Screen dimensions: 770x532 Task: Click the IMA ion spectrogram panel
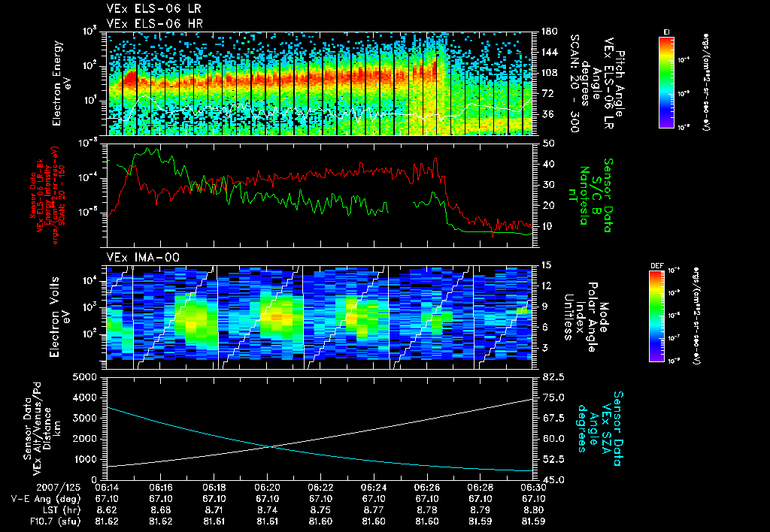(x=320, y=317)
